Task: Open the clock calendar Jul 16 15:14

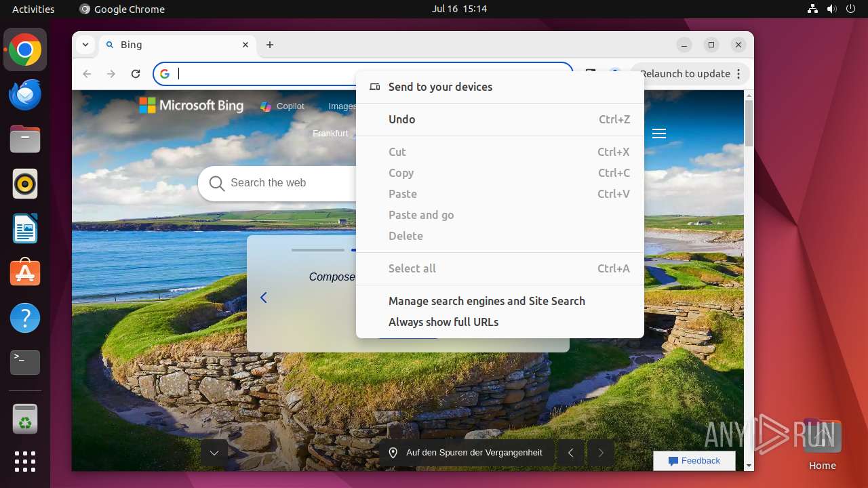Action: pos(459,9)
